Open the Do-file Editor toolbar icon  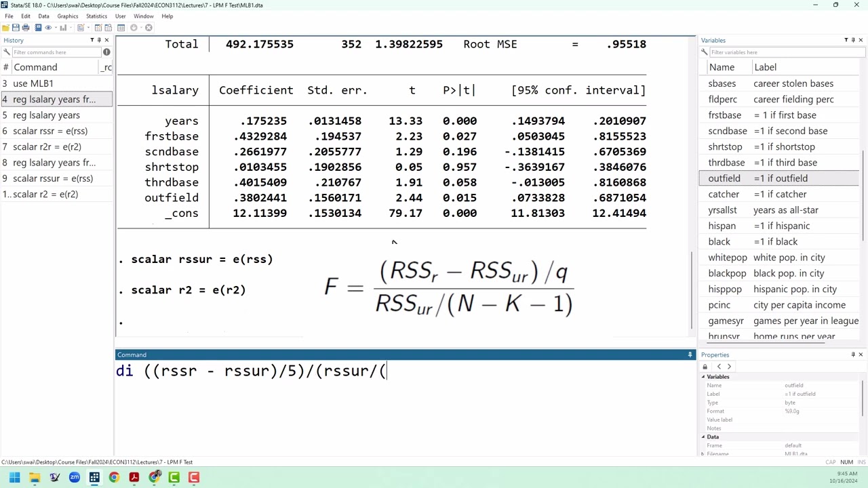point(80,28)
